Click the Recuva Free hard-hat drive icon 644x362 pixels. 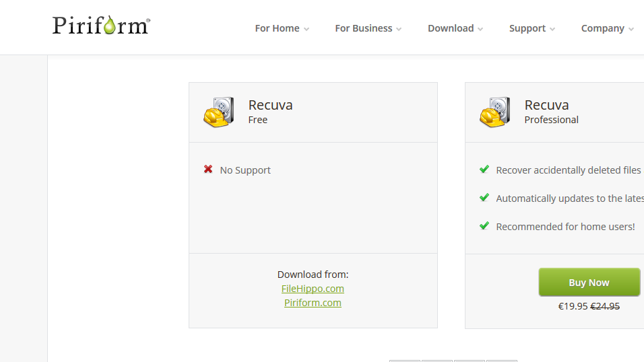[219, 112]
